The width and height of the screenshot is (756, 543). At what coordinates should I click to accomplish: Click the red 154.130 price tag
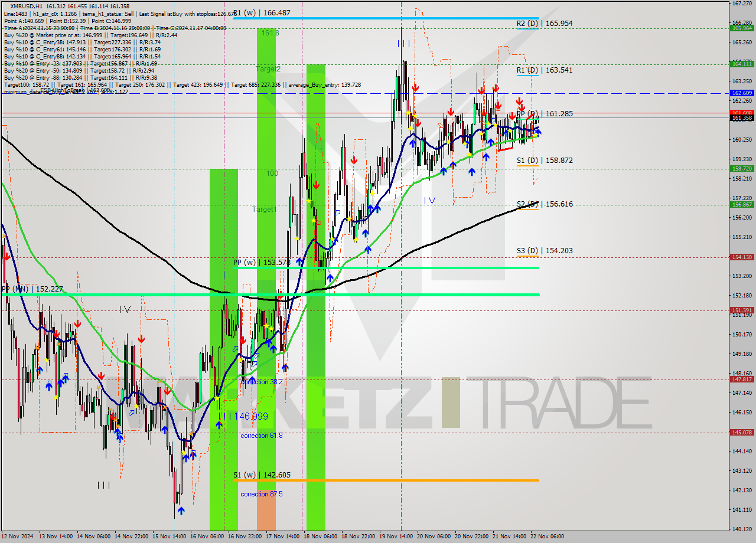tap(742, 257)
